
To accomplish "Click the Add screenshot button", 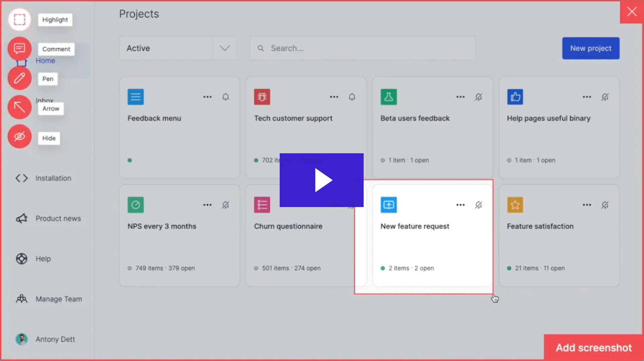I will [593, 348].
